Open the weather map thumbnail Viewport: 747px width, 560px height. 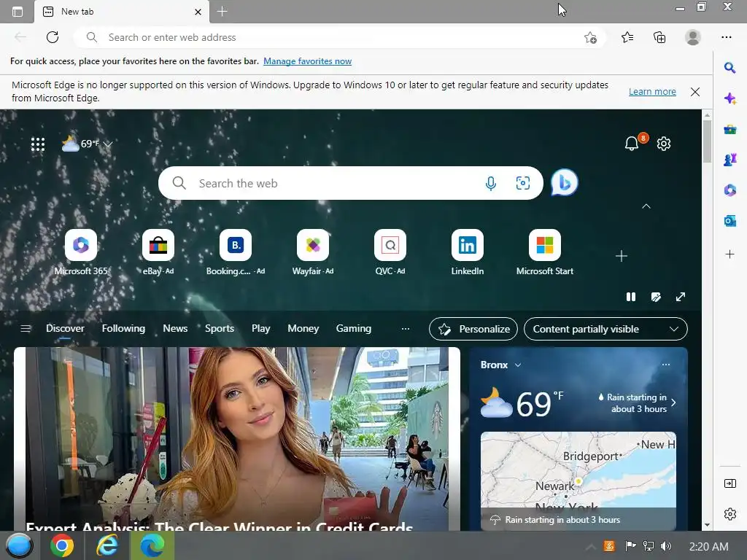[x=578, y=481]
